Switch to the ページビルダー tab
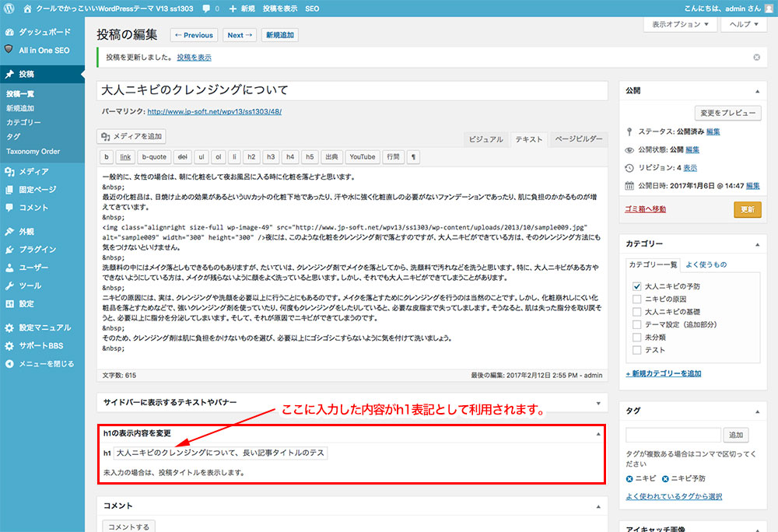This screenshot has height=532, width=778. pyautogui.click(x=579, y=140)
